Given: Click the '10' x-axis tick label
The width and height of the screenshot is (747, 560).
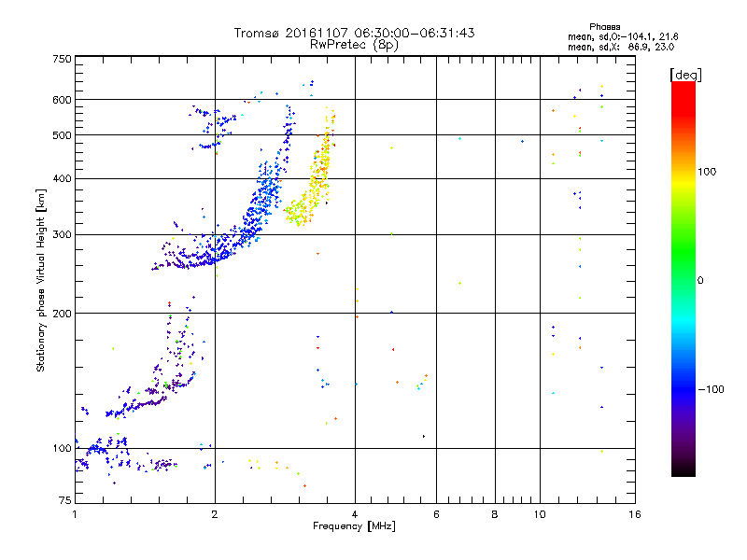Looking at the screenshot, I should tap(540, 514).
